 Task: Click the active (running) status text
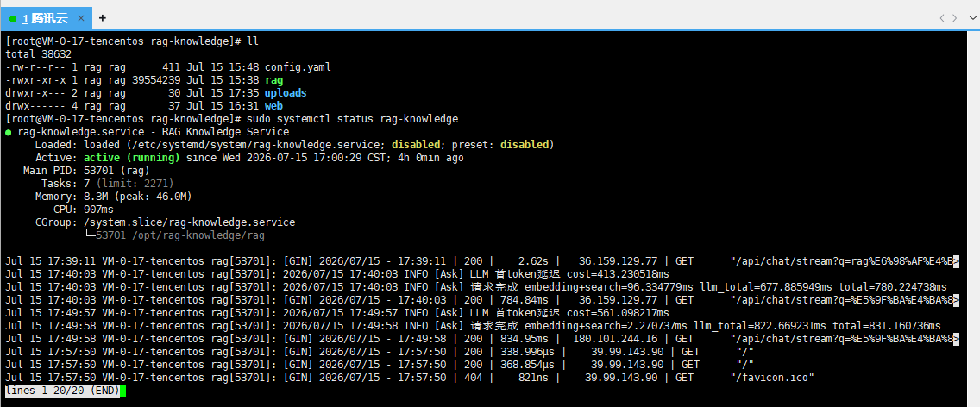pos(132,158)
